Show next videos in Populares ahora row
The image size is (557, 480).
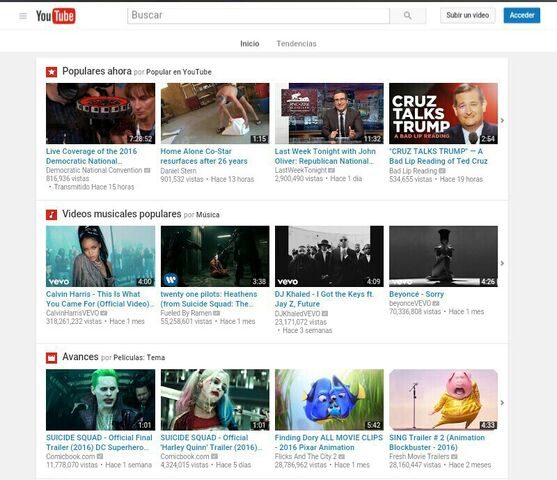click(502, 120)
